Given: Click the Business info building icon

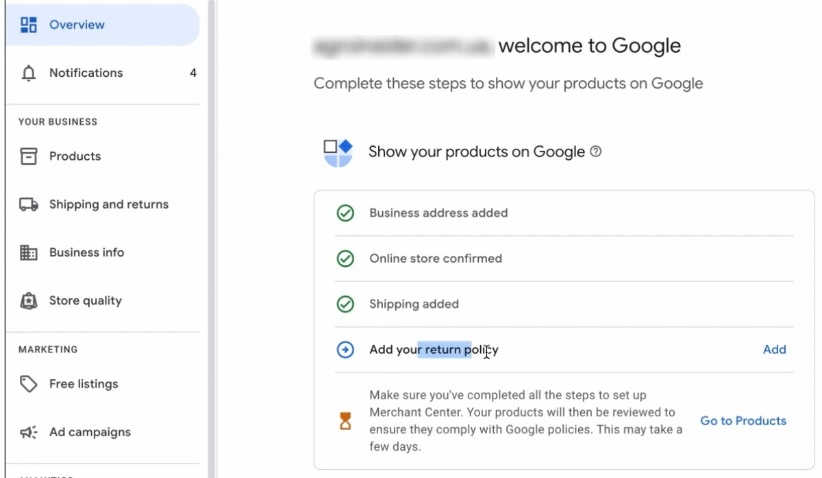Looking at the screenshot, I should [29, 253].
